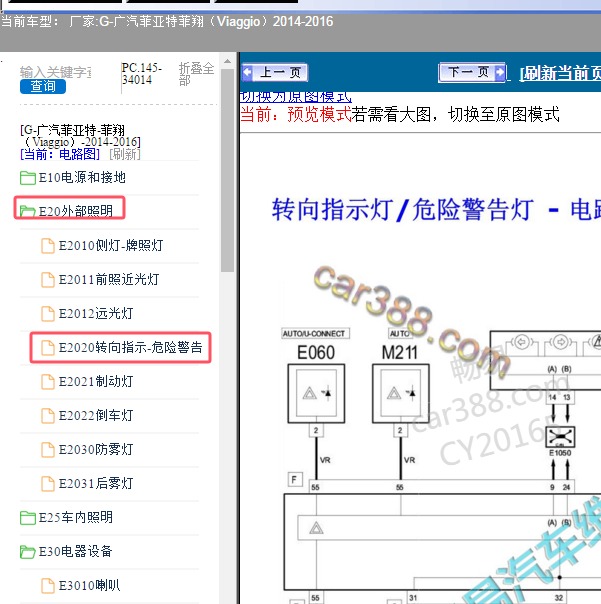601x604 pixels.
Task: Click the PC.145-34014 text in sidebar
Action: tap(141, 74)
